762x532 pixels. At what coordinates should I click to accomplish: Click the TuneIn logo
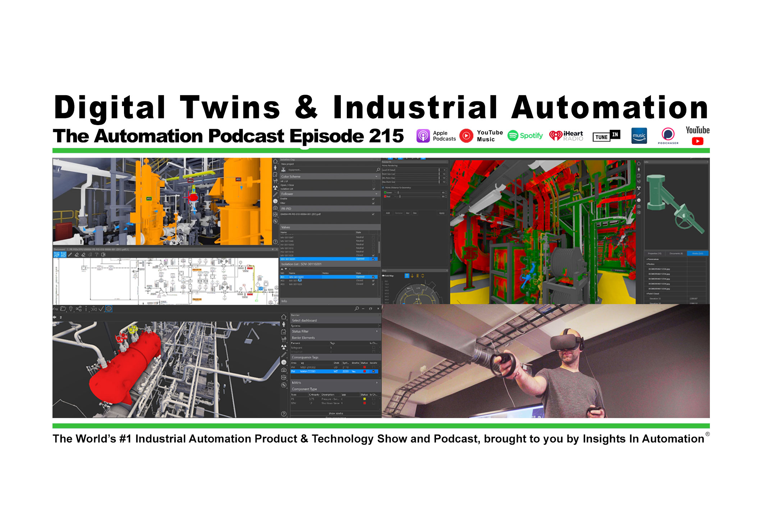(x=606, y=136)
